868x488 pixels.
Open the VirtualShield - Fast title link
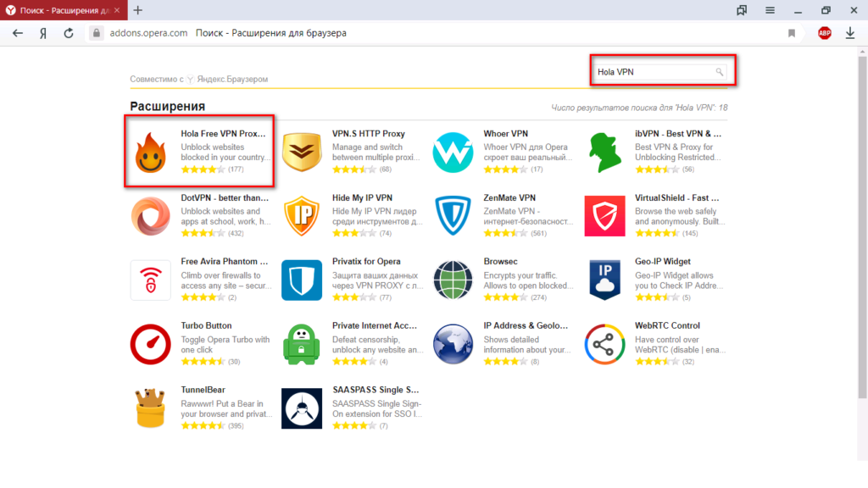[x=677, y=198]
